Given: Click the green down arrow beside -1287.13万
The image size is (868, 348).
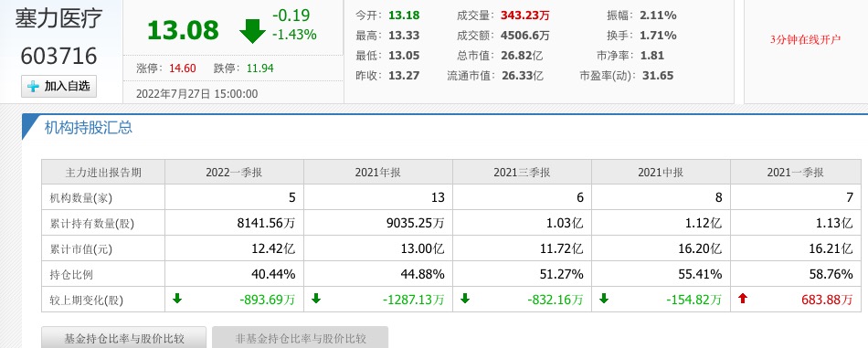Looking at the screenshot, I should coord(316,299).
